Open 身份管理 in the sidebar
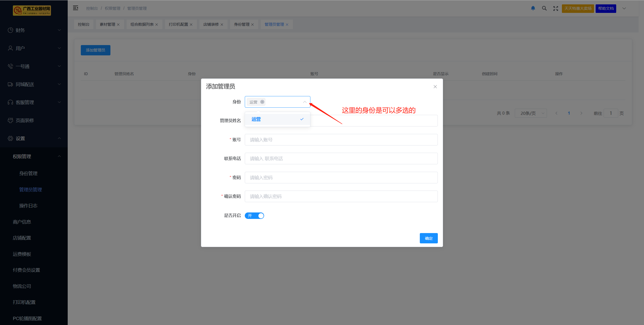Image resolution: width=644 pixels, height=325 pixels. coord(28,173)
